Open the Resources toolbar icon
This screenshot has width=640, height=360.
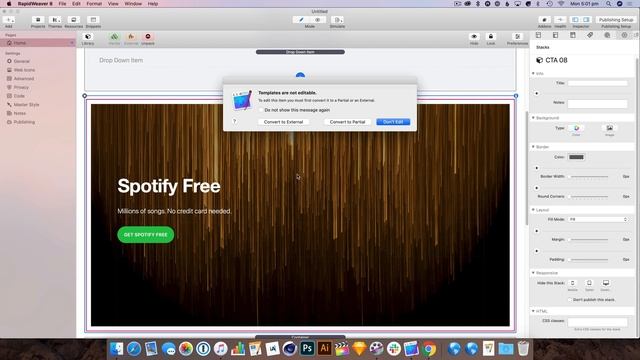73,20
